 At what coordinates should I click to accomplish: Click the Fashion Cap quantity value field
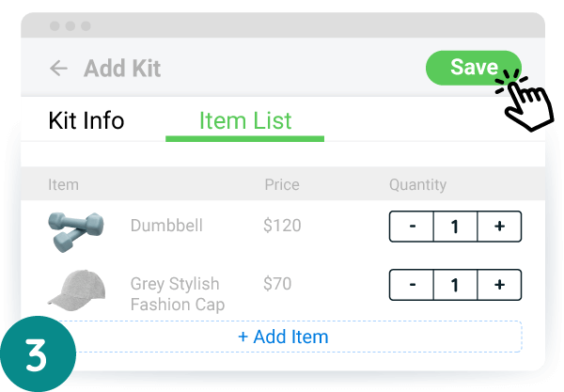[x=455, y=285]
